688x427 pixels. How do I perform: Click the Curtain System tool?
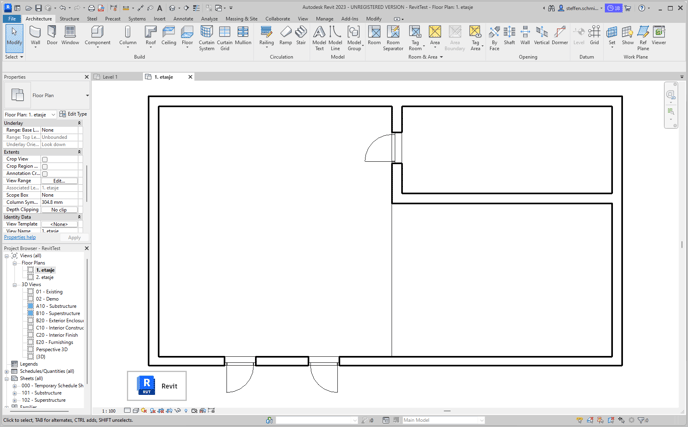pos(207,38)
